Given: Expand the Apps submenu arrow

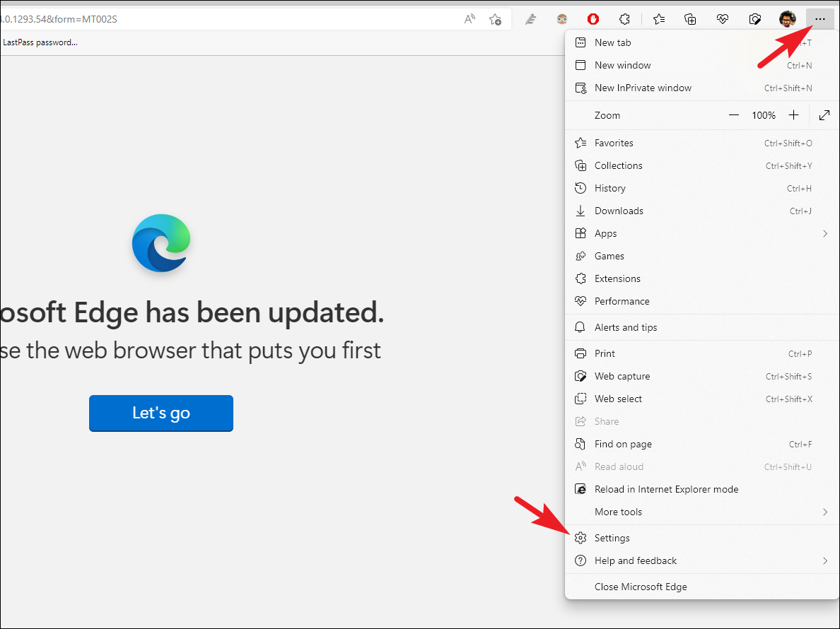Looking at the screenshot, I should coord(825,233).
